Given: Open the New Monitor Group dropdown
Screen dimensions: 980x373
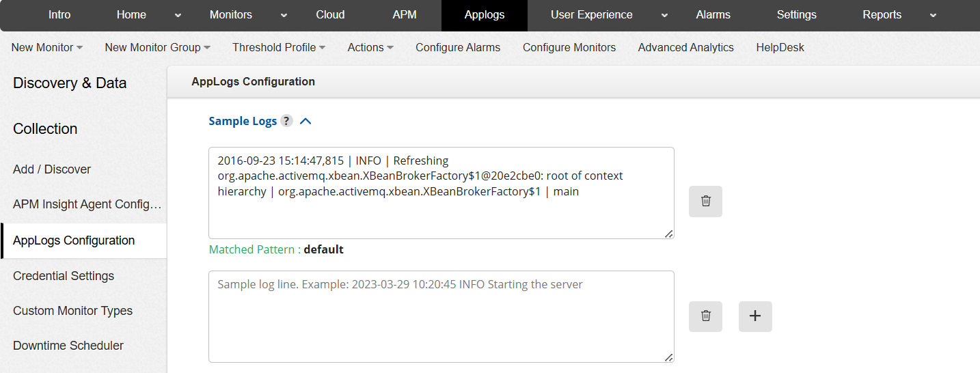Looking at the screenshot, I should 157,47.
